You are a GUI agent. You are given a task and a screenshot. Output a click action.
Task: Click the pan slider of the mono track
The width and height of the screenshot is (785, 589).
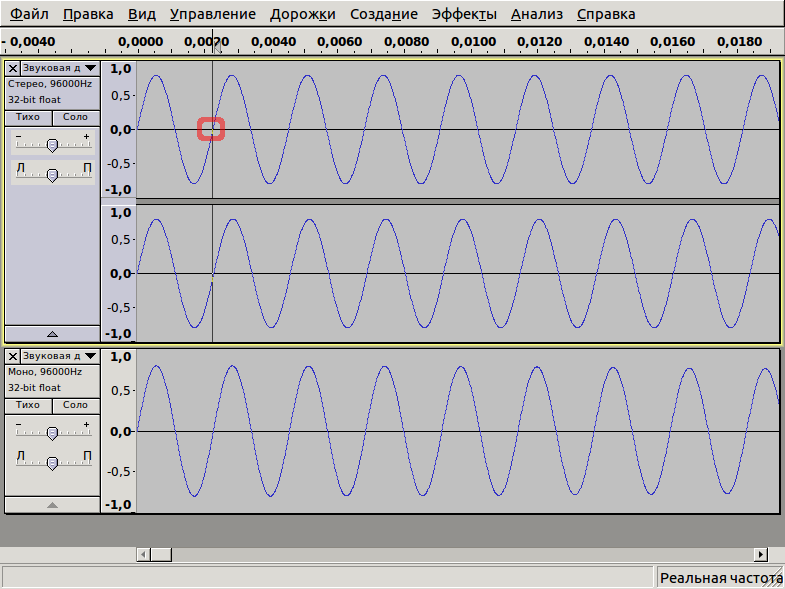(x=52, y=462)
